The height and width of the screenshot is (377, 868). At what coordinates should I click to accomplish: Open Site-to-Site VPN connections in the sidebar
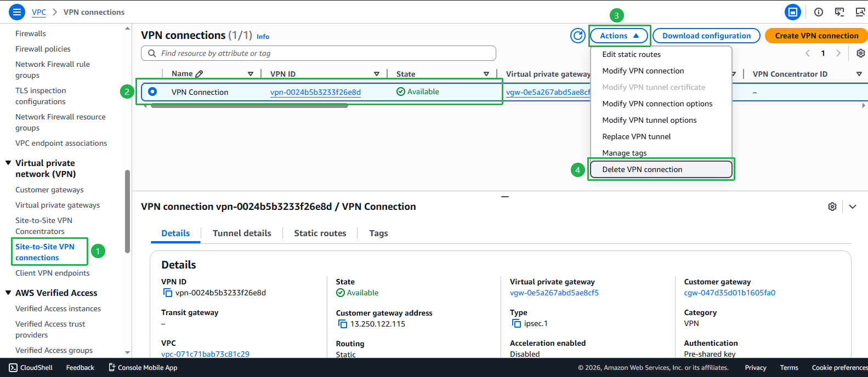[x=45, y=252]
